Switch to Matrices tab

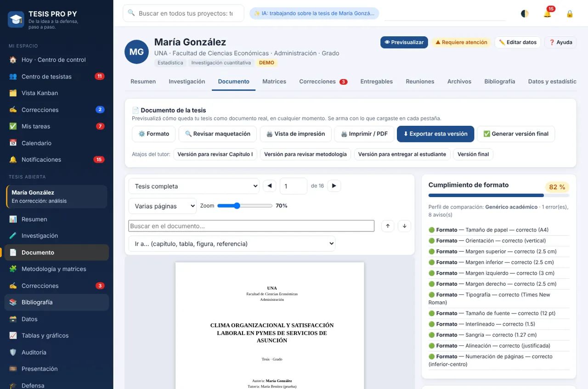(x=274, y=81)
